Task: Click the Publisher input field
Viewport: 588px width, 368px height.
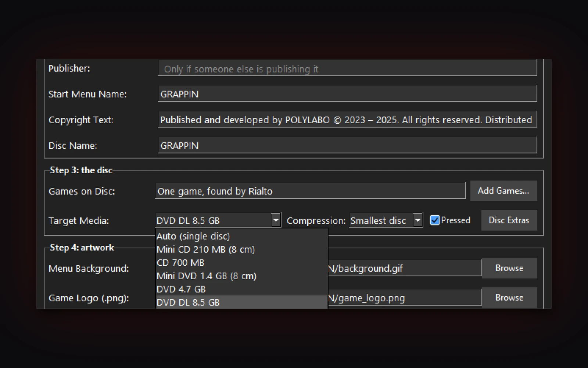Action: click(x=347, y=68)
